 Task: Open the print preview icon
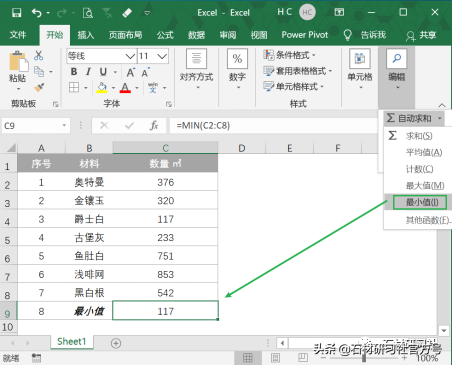click(x=88, y=13)
